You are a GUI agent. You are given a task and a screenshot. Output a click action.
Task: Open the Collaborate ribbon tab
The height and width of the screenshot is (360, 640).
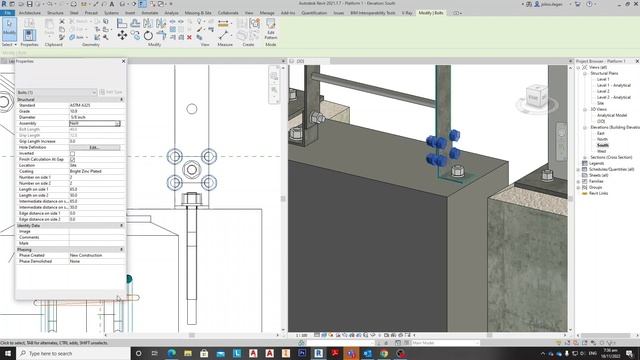pos(228,13)
